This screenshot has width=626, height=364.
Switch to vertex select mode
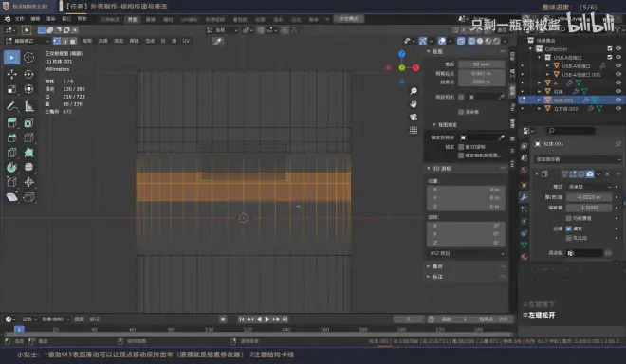click(57, 41)
